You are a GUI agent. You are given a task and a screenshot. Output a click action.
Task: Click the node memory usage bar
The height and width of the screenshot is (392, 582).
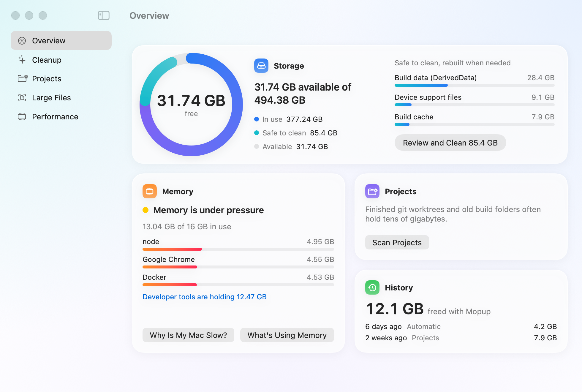(x=238, y=249)
